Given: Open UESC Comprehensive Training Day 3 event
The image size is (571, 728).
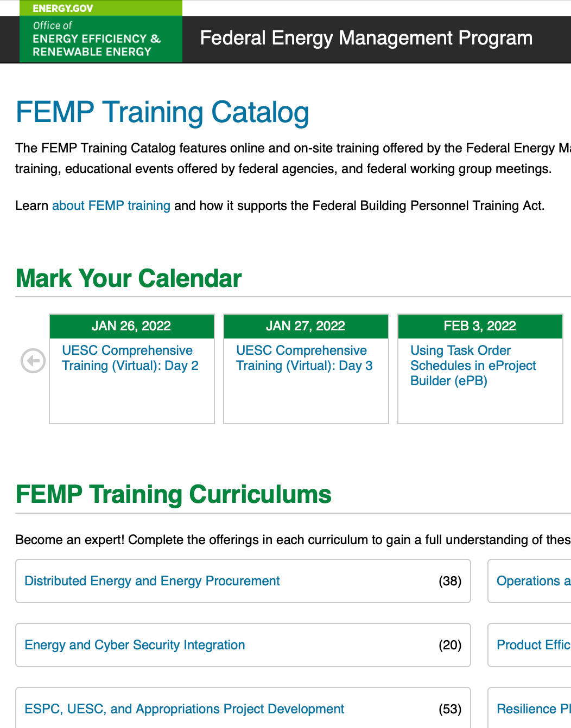Looking at the screenshot, I should point(304,358).
